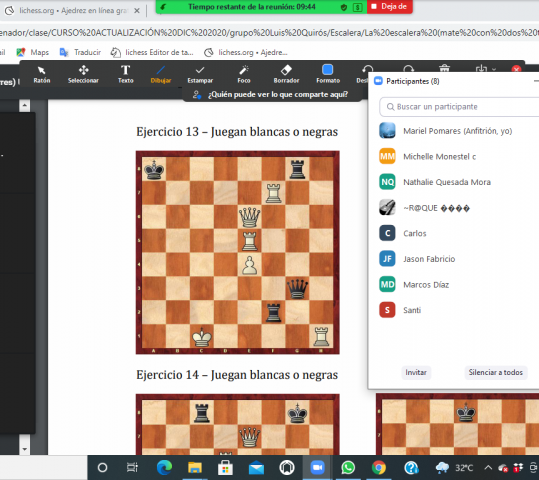Select the Ratón mouse pointer tool
Image resolution: width=539 pixels, height=480 pixels.
coord(42,74)
